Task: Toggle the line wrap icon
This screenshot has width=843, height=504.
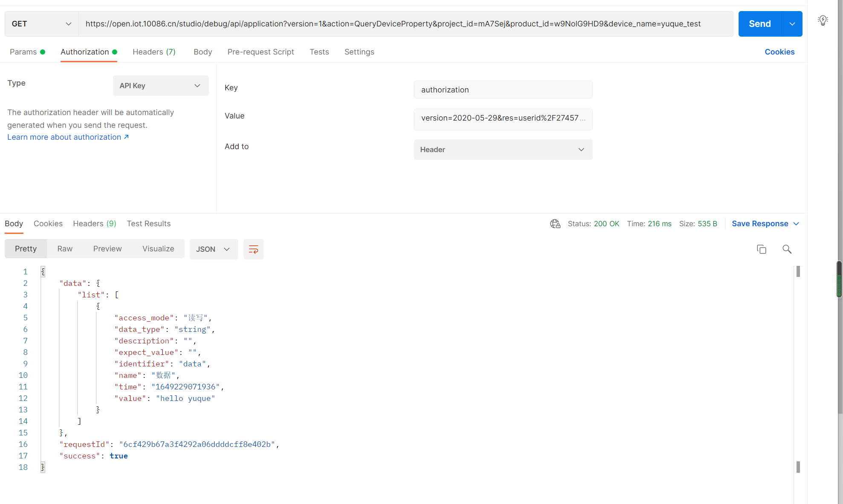Action: point(253,249)
